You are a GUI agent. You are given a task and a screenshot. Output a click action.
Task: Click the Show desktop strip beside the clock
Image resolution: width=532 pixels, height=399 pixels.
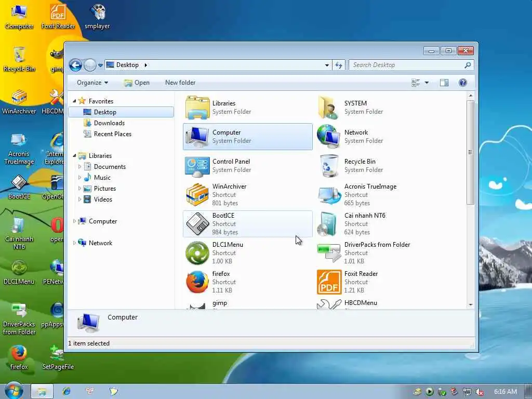528,392
